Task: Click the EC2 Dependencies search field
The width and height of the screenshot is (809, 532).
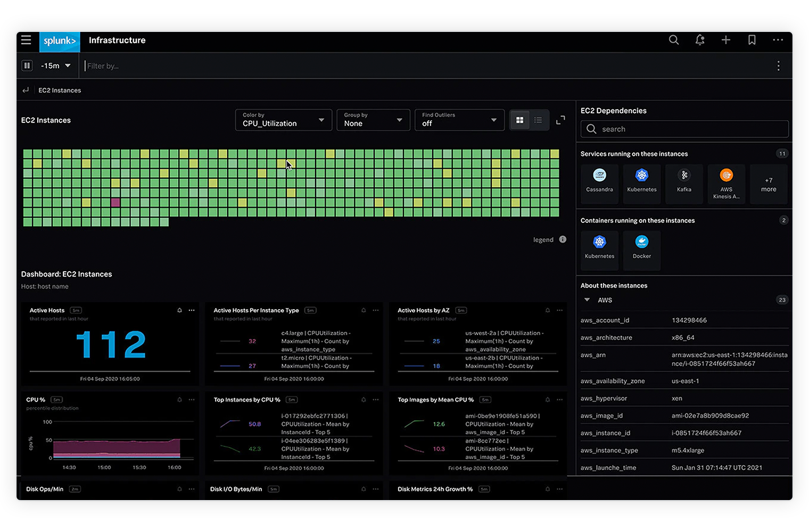Action: pyautogui.click(x=684, y=129)
